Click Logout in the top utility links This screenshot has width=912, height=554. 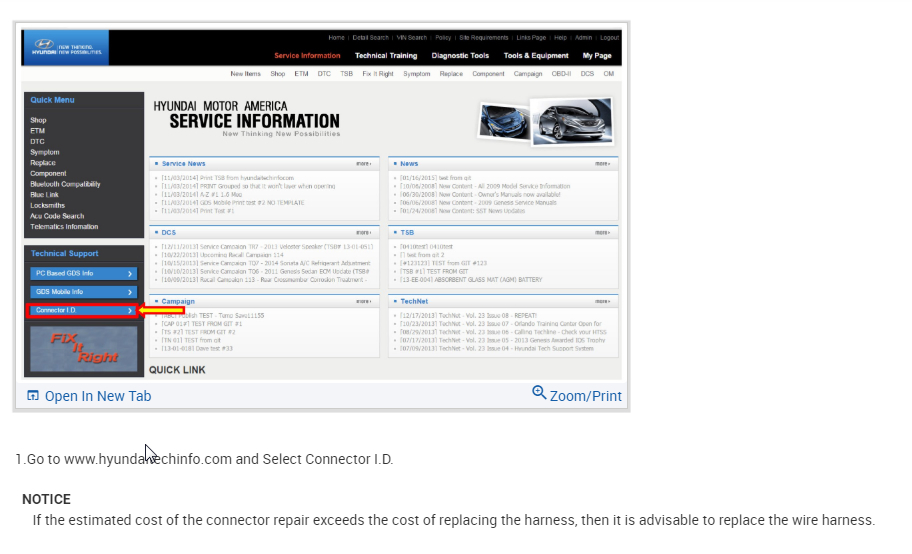(x=610, y=38)
